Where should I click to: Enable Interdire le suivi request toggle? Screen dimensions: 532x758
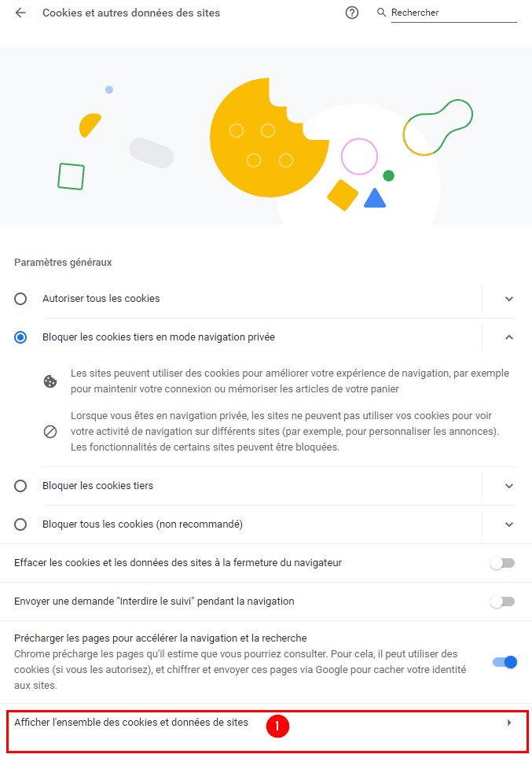coord(502,602)
